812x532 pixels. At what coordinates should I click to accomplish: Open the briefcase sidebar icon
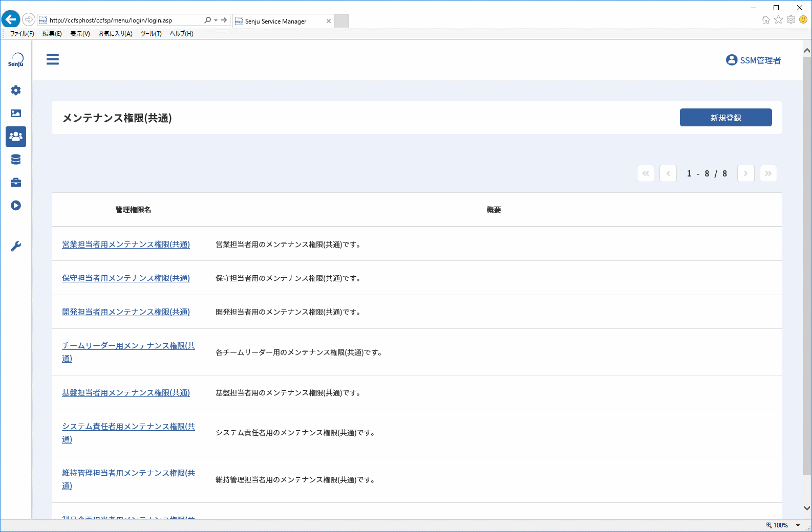point(16,183)
